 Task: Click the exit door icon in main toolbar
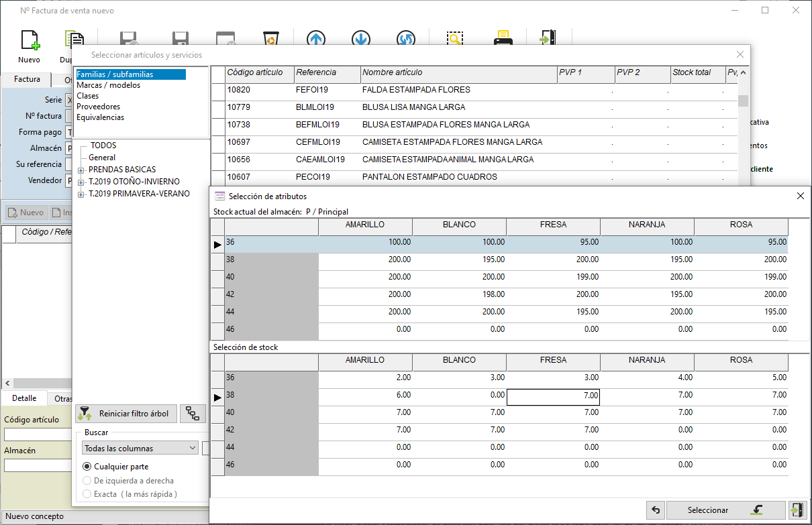[548, 38]
